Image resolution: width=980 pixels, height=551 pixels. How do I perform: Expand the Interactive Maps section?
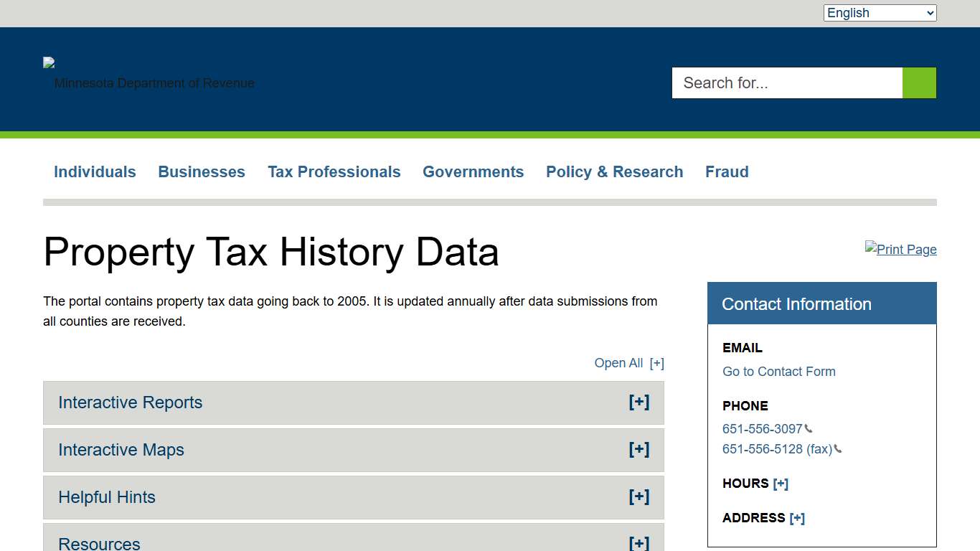[639, 450]
